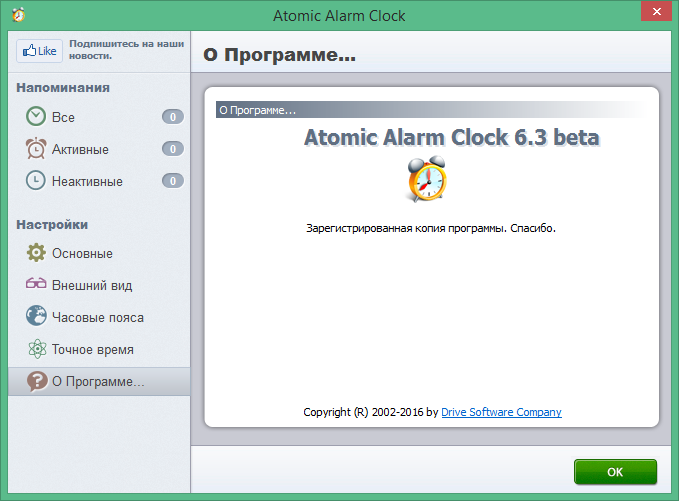Screen dimensions: 679x501
Task: Show Неактивные reminders
Action: (99, 181)
